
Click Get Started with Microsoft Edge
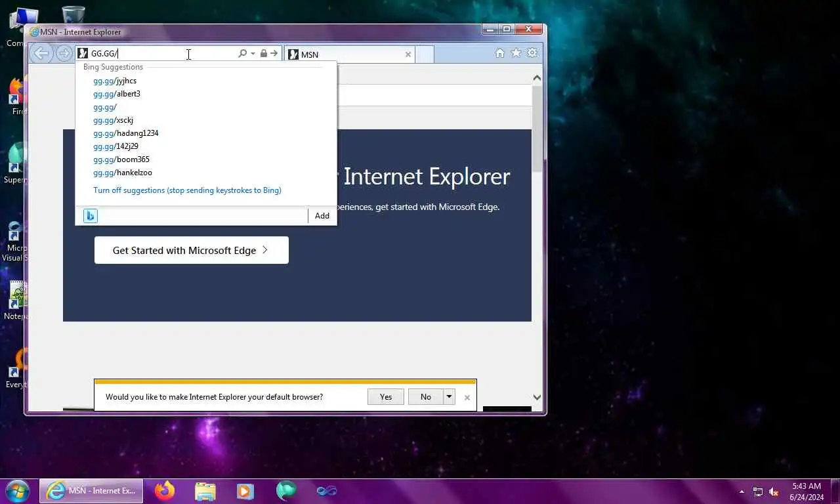191,250
